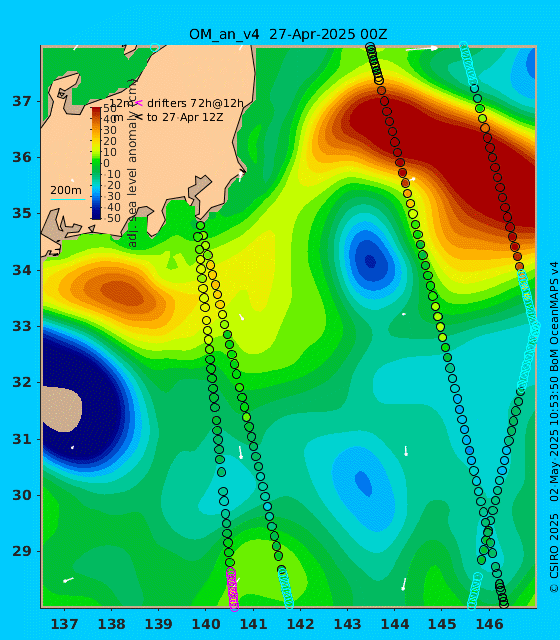Click the '200m' scale label

(66, 190)
